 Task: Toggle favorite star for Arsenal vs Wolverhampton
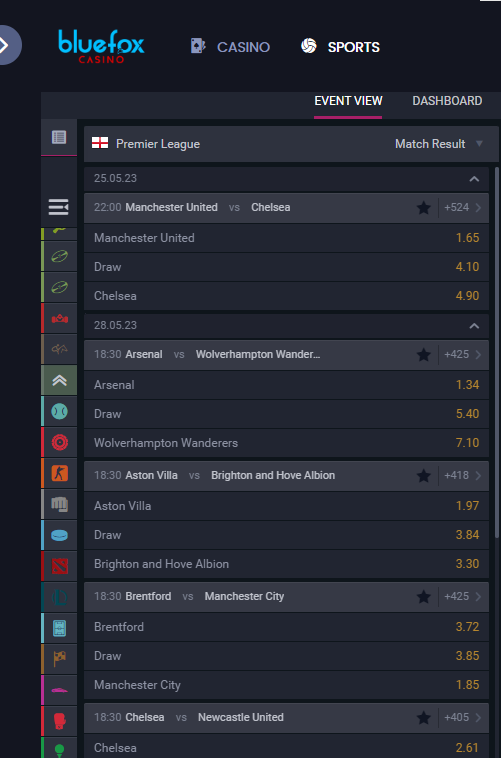coord(424,355)
